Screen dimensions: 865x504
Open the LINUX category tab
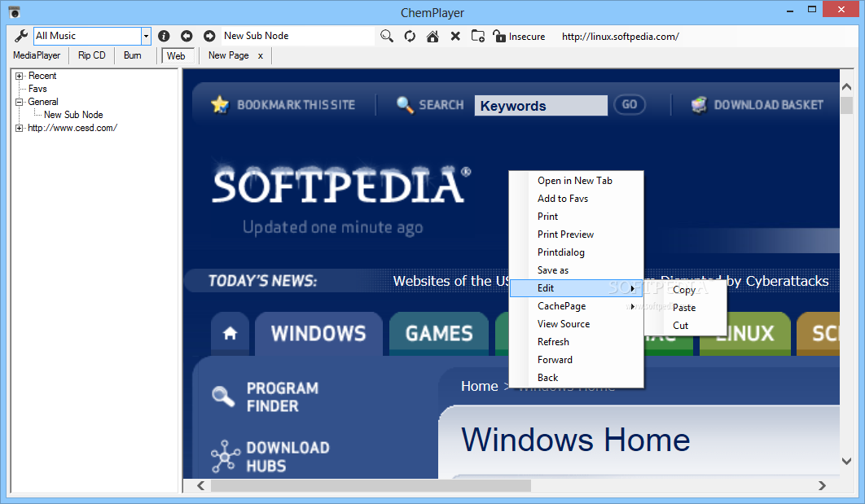click(744, 334)
